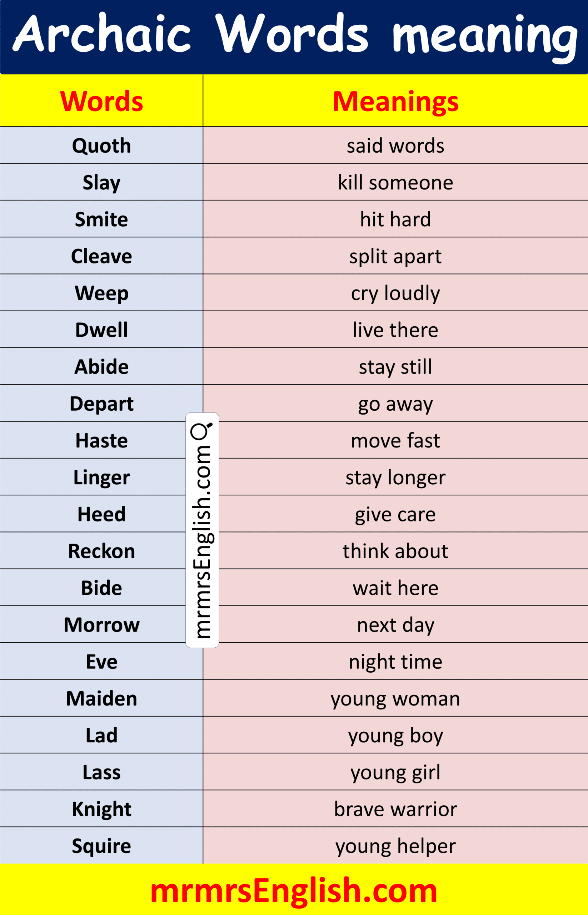Select the word Knight
Image resolution: width=588 pixels, height=915 pixels.
click(x=101, y=809)
